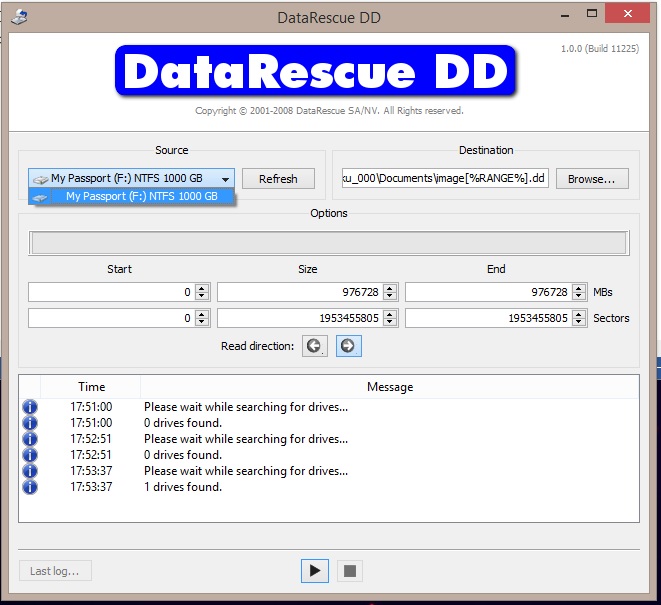Click the DataRescue DD app icon in title bar

click(19, 18)
